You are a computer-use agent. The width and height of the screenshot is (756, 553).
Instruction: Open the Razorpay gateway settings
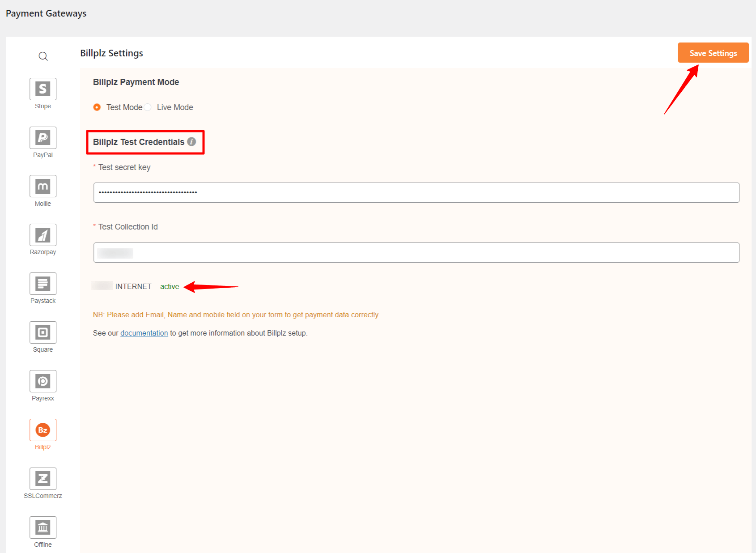[43, 235]
